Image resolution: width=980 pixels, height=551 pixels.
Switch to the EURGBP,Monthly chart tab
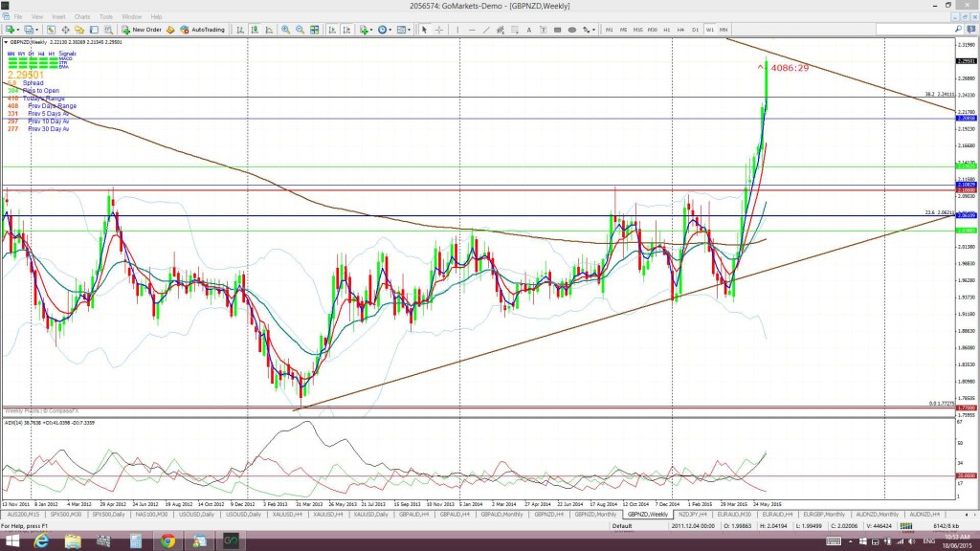824,514
